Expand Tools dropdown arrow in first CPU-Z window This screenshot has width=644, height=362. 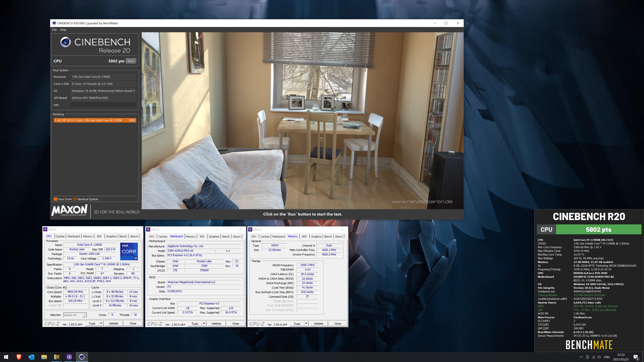pos(101,323)
